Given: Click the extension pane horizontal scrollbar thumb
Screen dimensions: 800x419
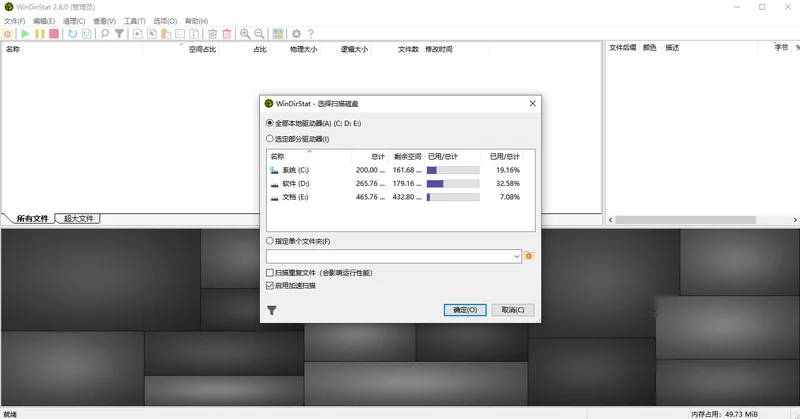Looking at the screenshot, I should 685,220.
